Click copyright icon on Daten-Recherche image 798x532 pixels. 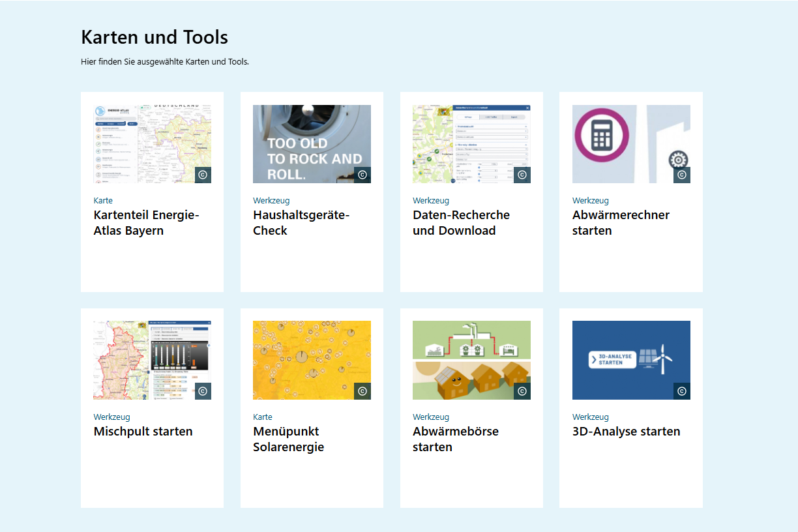522,175
